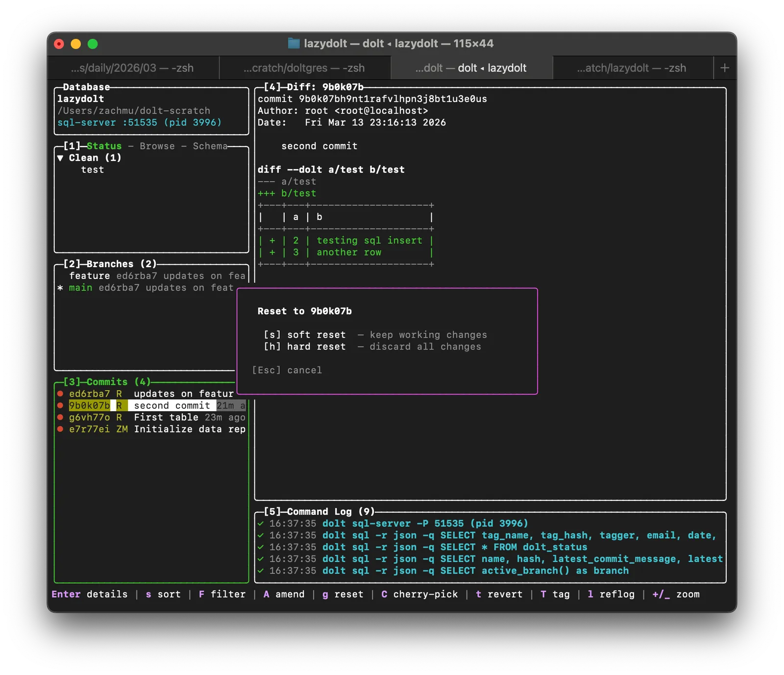This screenshot has height=675, width=784.
Task: Click red dot beside commit ed6rba7
Action: tap(60, 394)
